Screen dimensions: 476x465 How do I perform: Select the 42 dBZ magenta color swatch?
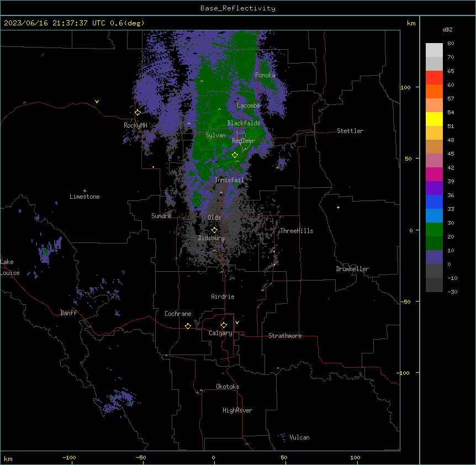tap(434, 174)
